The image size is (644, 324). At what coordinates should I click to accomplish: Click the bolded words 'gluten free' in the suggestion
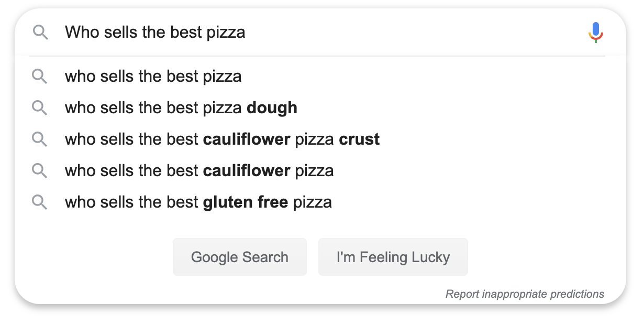pyautogui.click(x=246, y=202)
